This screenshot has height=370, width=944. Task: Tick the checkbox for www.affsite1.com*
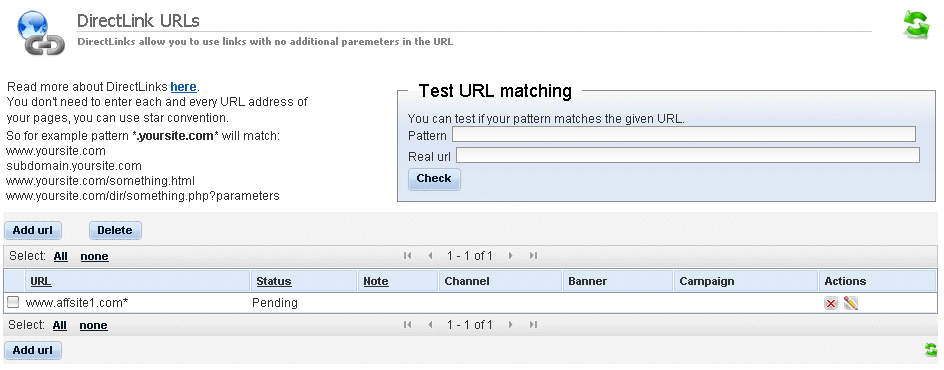pos(13,303)
